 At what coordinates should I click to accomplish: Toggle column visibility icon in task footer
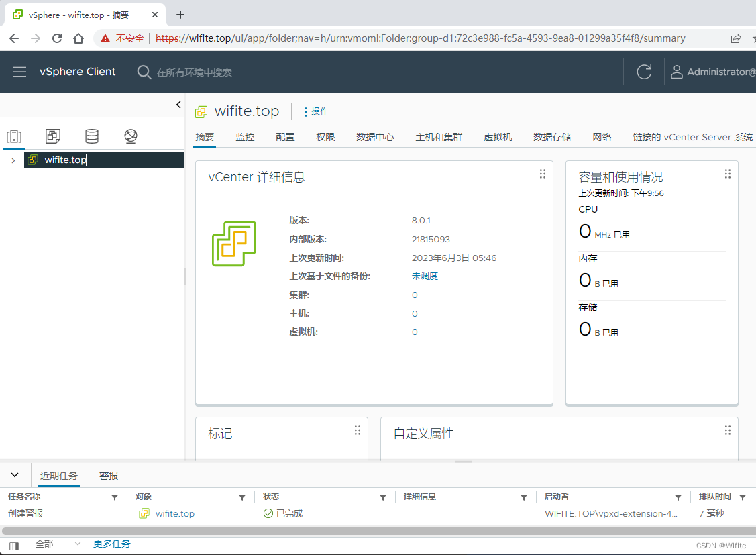coord(14,546)
